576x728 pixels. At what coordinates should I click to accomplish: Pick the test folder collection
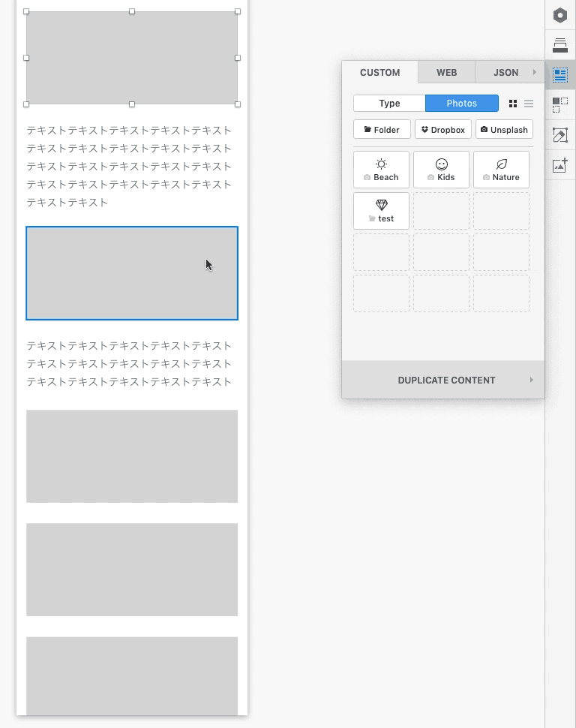coord(381,211)
